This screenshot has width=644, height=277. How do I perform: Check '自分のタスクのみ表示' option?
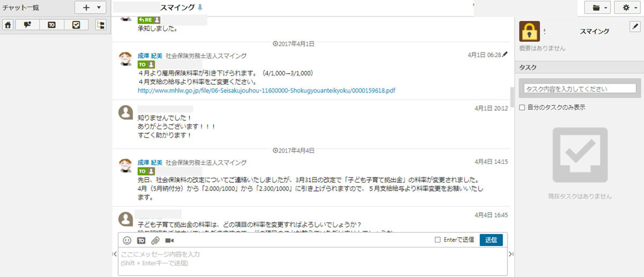[522, 107]
